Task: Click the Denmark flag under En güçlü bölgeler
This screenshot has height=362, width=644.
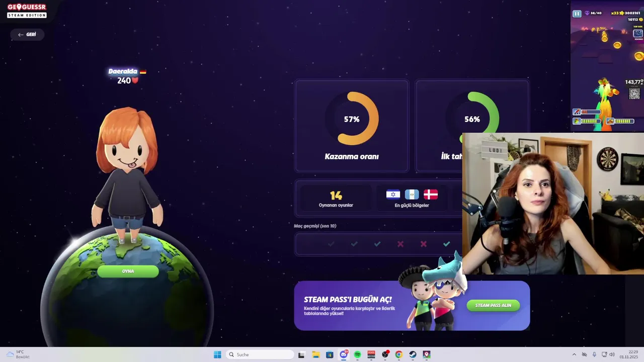Action: coord(431,195)
